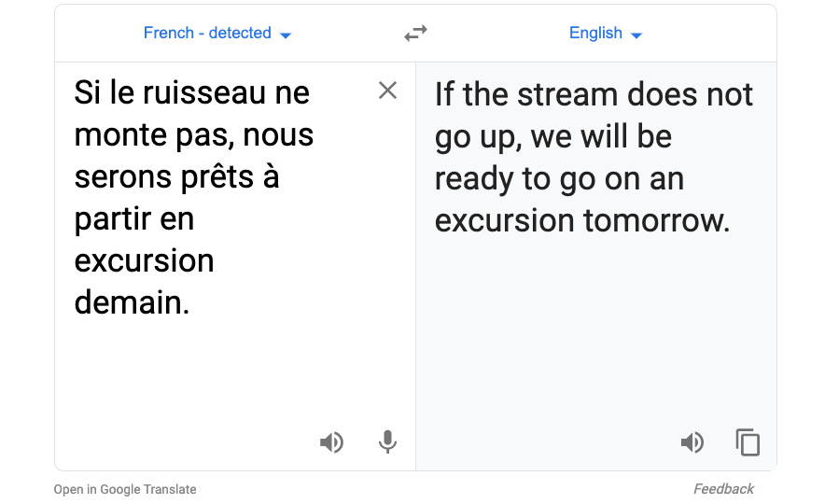Click empty space below the source text
825x504 pixels.
[x=187, y=383]
